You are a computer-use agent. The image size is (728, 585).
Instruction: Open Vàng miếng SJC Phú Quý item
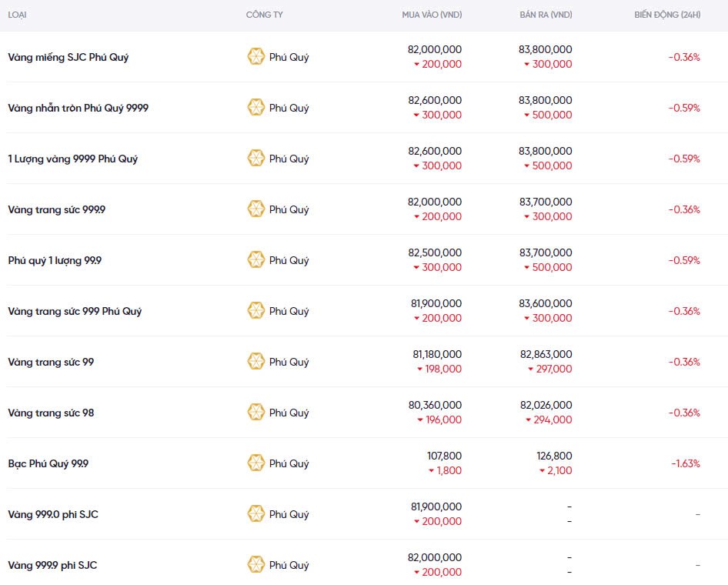click(68, 57)
